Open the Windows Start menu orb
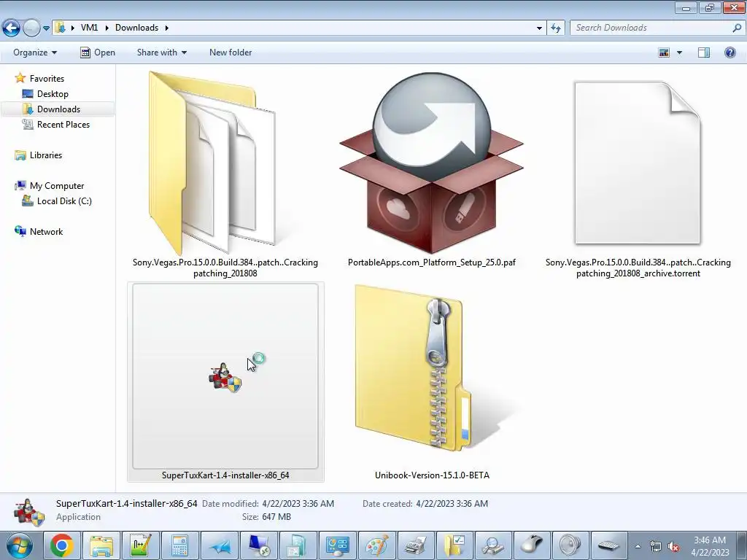This screenshot has width=747, height=560. 20,545
